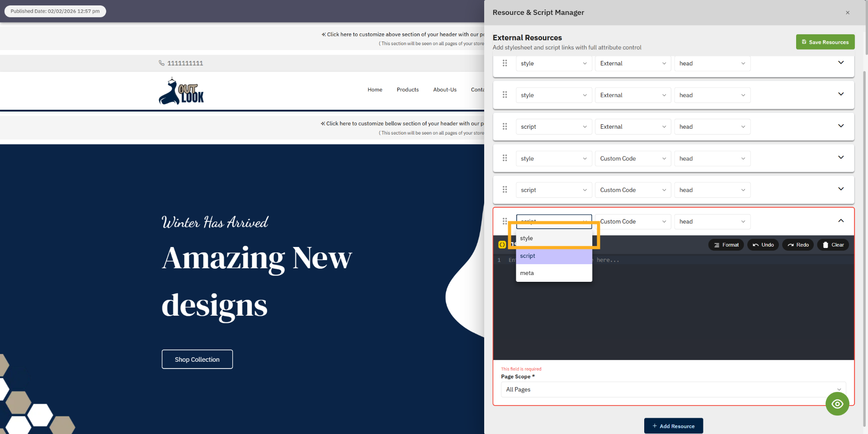The width and height of the screenshot is (868, 434).
Task: Click the 1111111111 phone number link
Action: point(184,63)
